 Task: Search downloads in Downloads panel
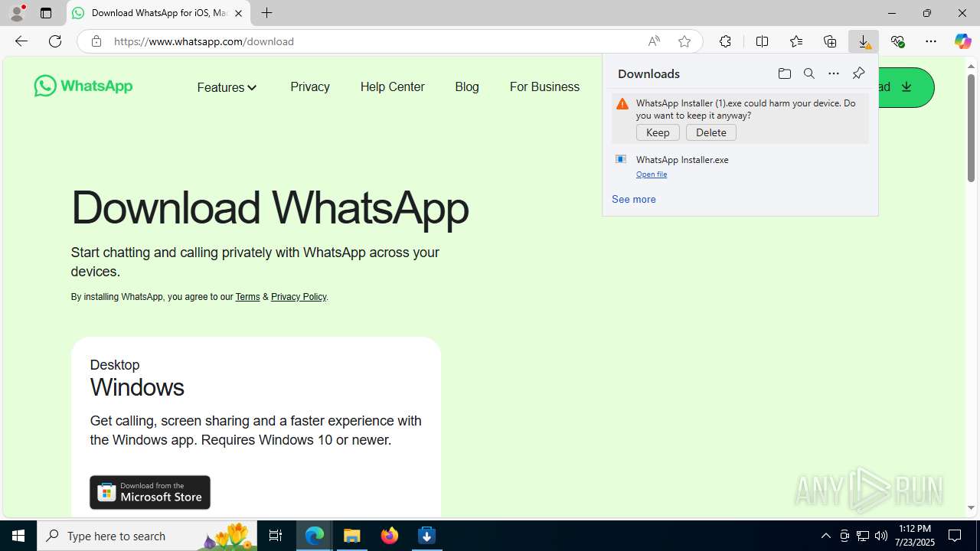click(808, 73)
